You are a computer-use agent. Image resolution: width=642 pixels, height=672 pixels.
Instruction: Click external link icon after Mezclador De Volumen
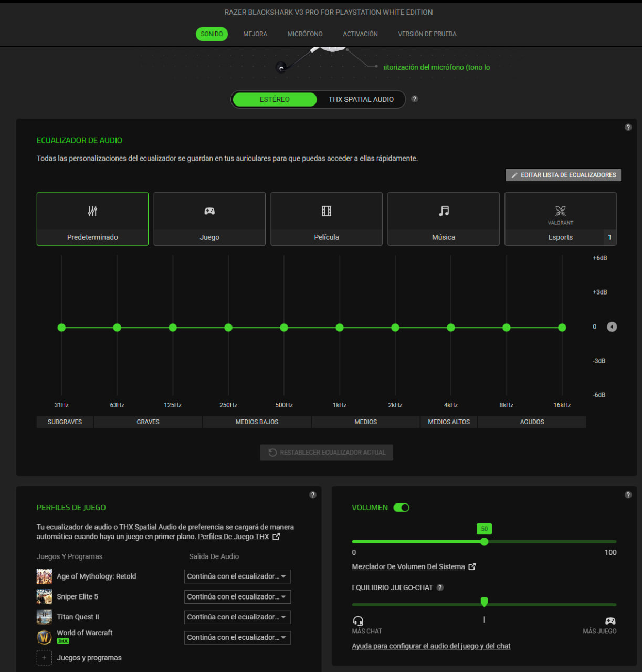tap(472, 566)
